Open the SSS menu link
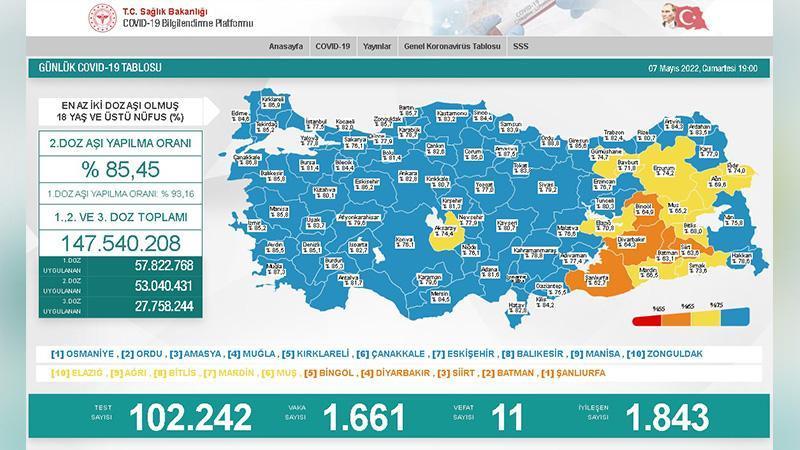The height and width of the screenshot is (450, 800). [520, 46]
